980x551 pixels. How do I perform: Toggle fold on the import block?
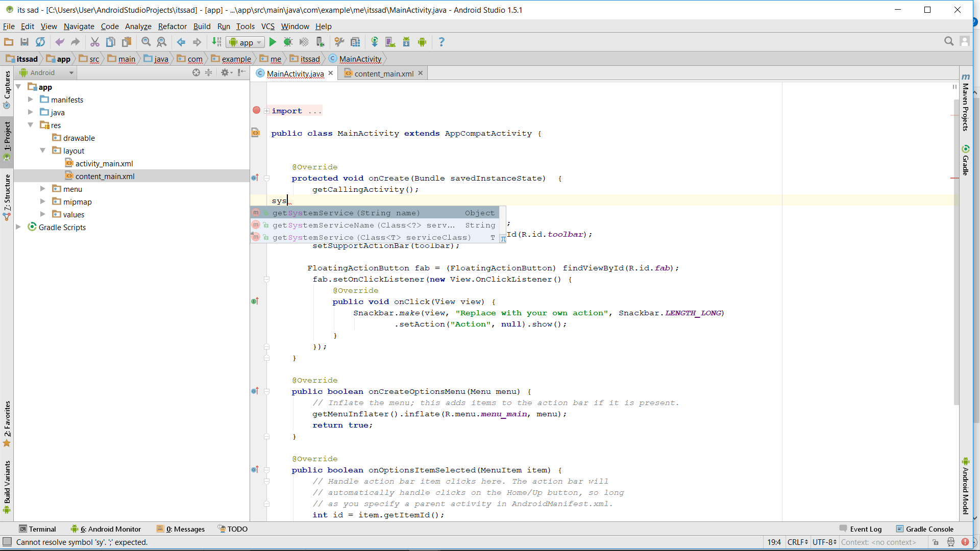point(266,111)
